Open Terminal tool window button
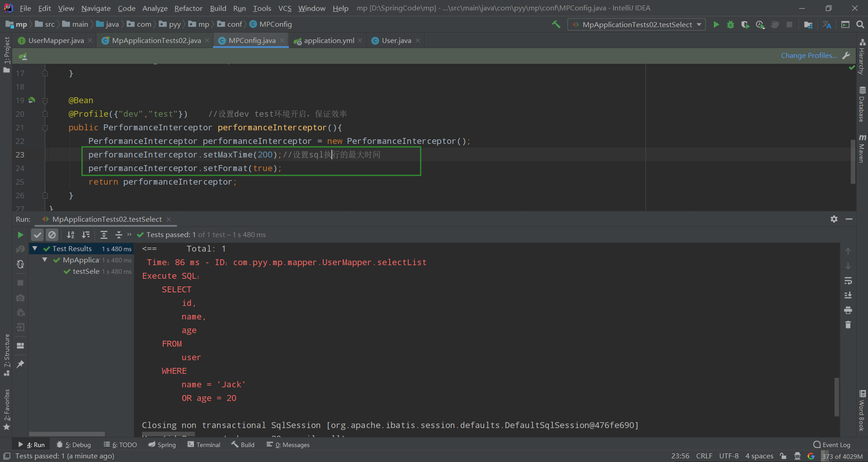The image size is (868, 462). tap(204, 445)
